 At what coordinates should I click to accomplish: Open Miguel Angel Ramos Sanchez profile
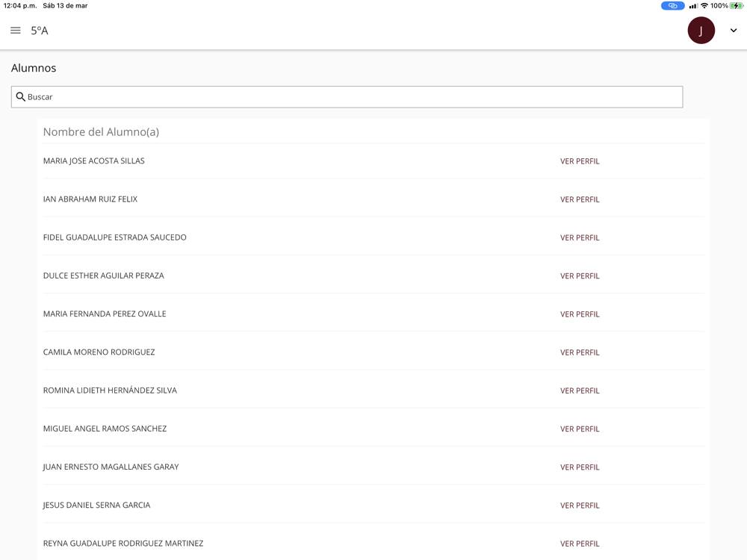click(x=580, y=429)
